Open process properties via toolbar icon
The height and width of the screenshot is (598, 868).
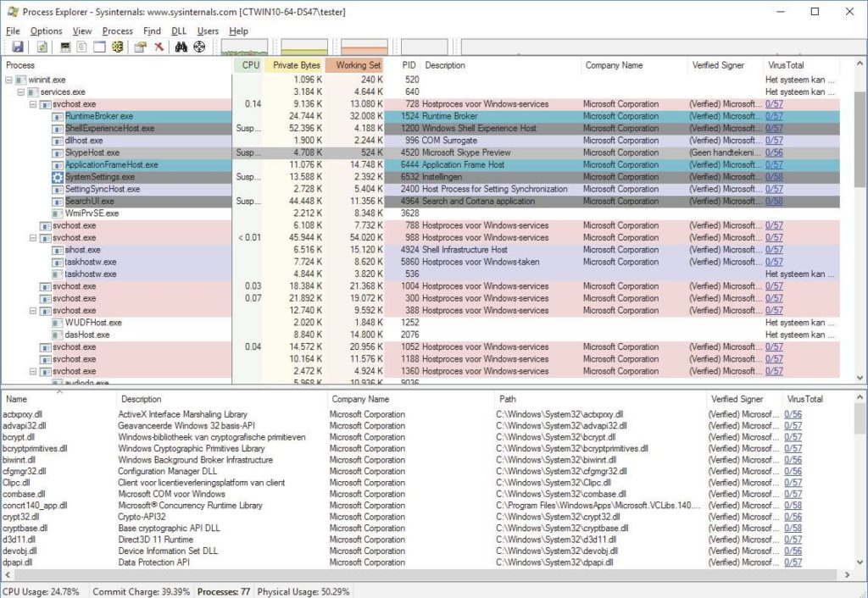pos(140,47)
